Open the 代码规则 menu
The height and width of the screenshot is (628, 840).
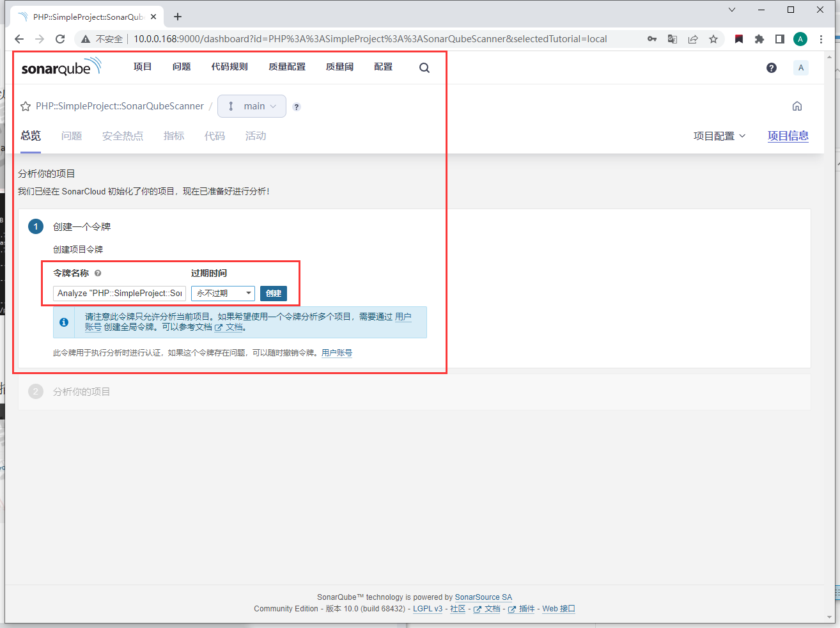click(x=229, y=67)
